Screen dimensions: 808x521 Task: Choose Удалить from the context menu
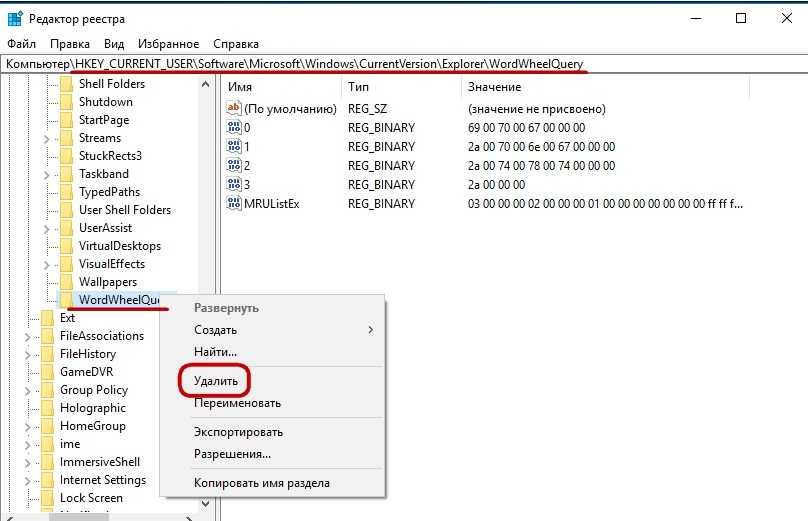click(216, 381)
